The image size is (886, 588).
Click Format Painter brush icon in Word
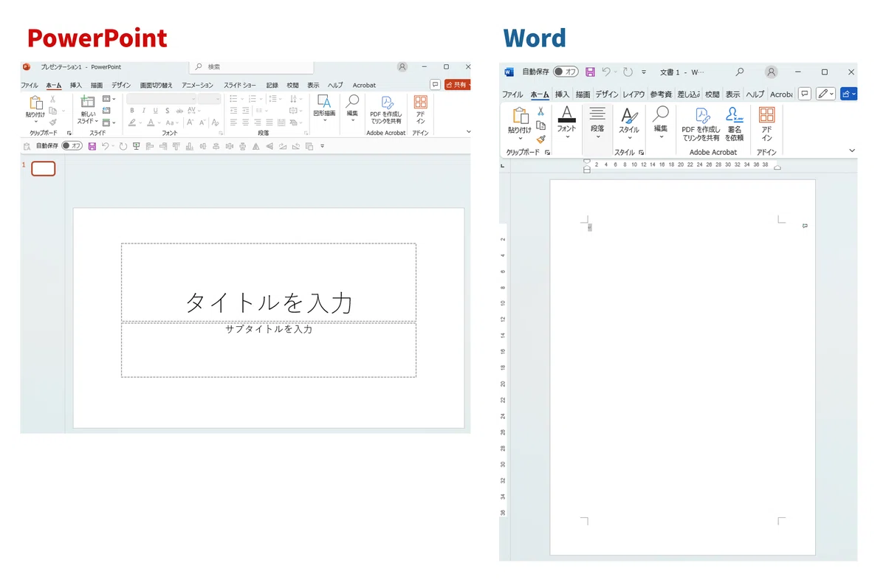click(x=540, y=139)
